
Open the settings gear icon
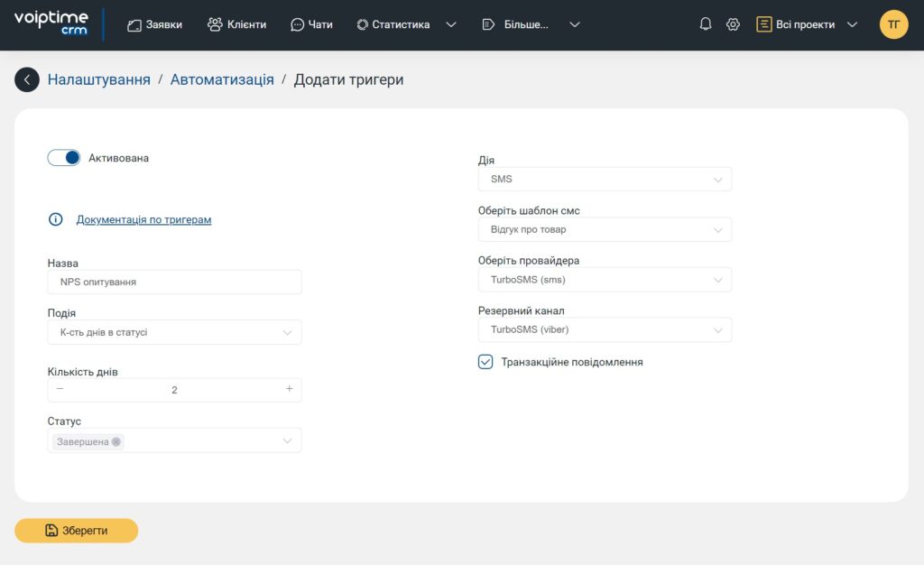point(733,24)
